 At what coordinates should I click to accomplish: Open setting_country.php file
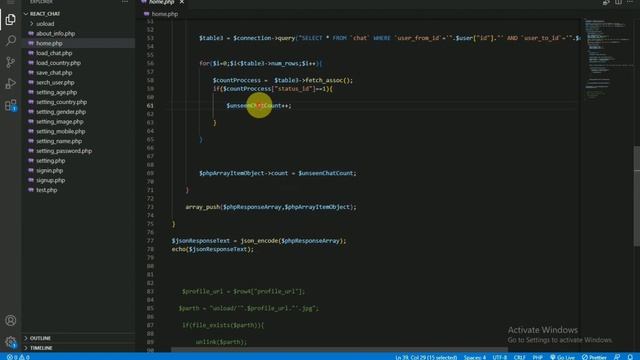[x=61, y=102]
